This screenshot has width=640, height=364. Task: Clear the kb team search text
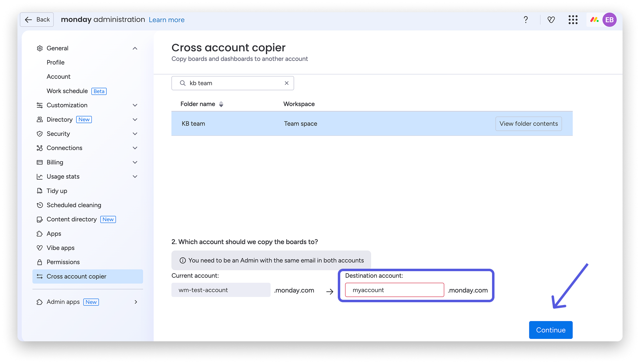[286, 83]
